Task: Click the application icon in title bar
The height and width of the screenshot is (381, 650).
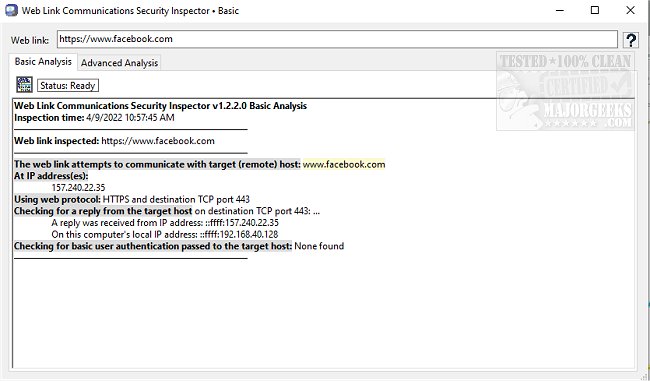Action: click(x=11, y=10)
